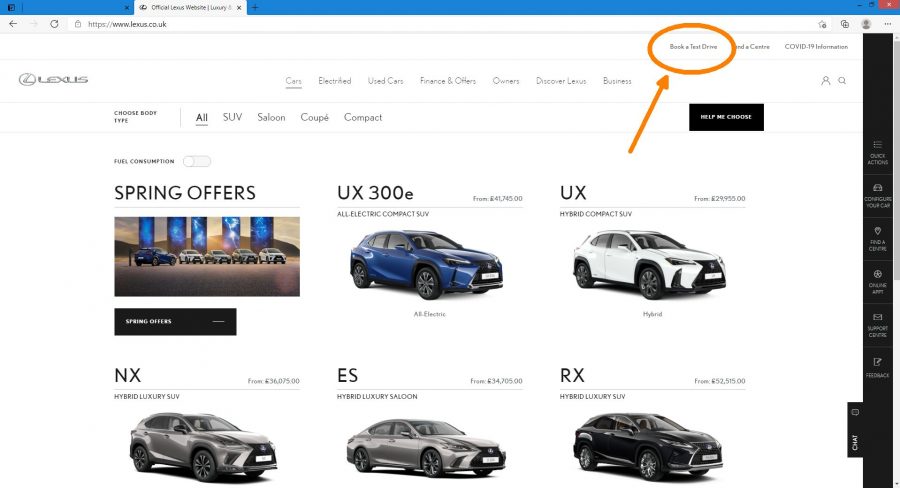Screen dimensions: 900x488
Task: Filter by Saloon body type
Action: point(271,117)
